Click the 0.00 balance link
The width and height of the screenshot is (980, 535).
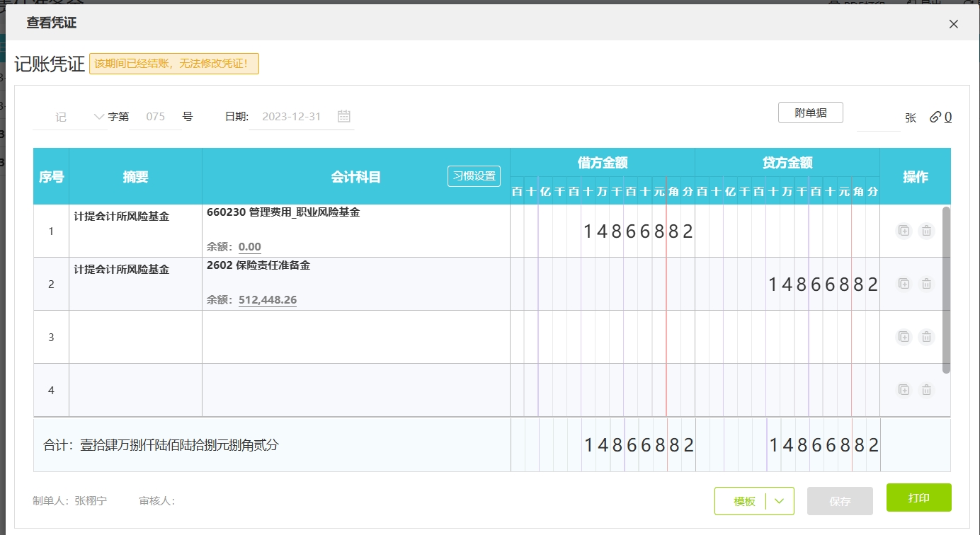[x=249, y=247]
